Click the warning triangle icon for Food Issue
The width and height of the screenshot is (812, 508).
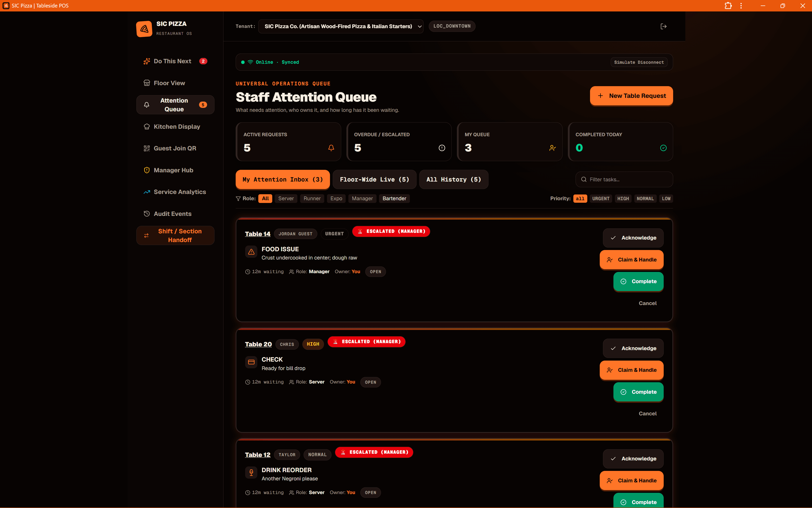coord(251,252)
